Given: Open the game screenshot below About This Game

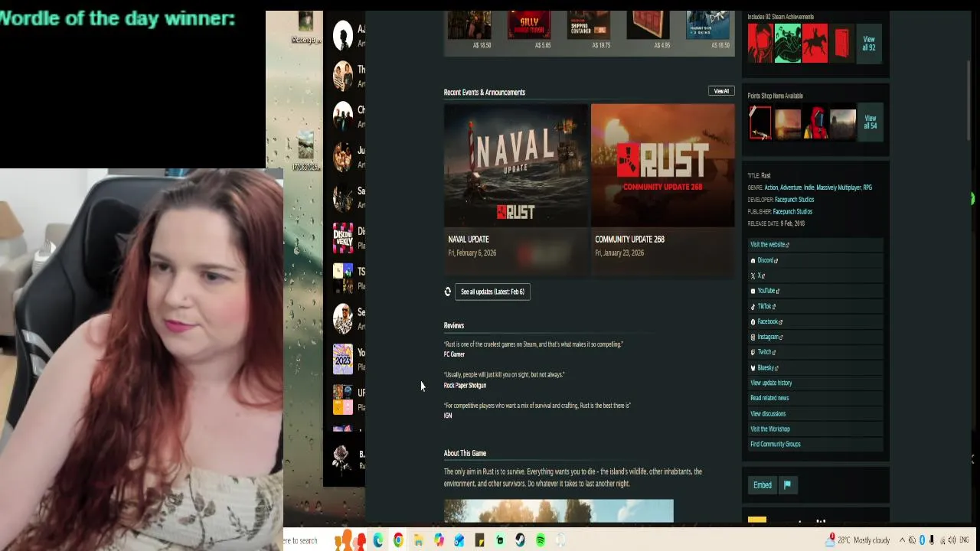Looking at the screenshot, I should click(x=559, y=511).
